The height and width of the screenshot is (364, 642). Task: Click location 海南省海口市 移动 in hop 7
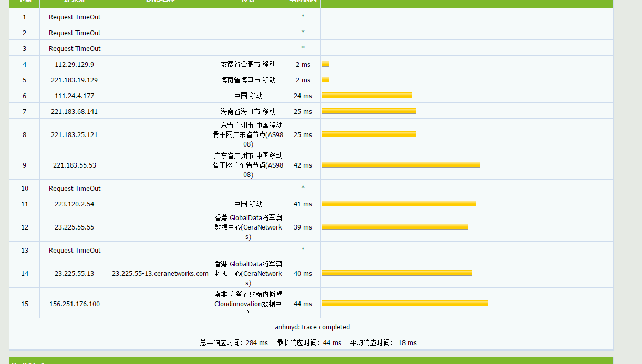point(248,111)
